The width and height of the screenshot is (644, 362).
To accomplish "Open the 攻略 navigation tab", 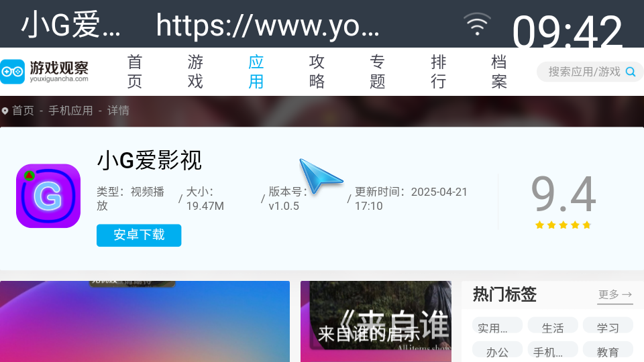I will pos(317,72).
